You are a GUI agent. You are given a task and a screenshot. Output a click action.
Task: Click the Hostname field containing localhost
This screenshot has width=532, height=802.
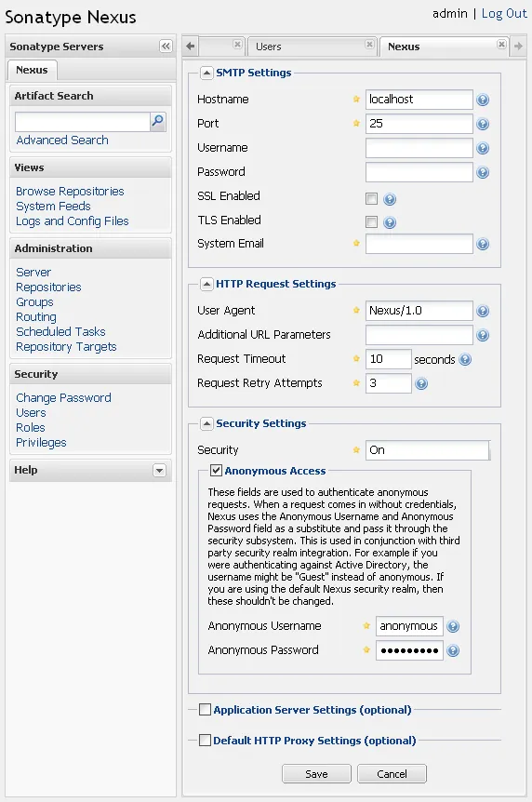point(419,100)
